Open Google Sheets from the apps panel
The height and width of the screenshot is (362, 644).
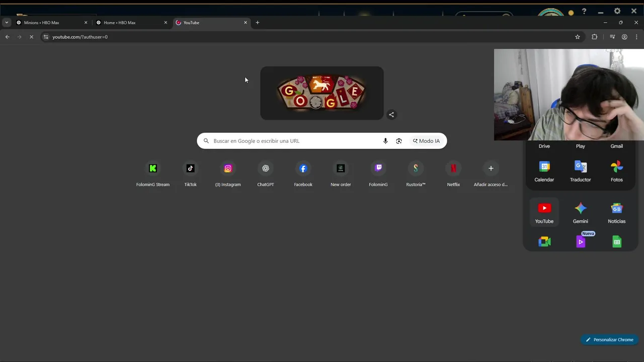617,242
